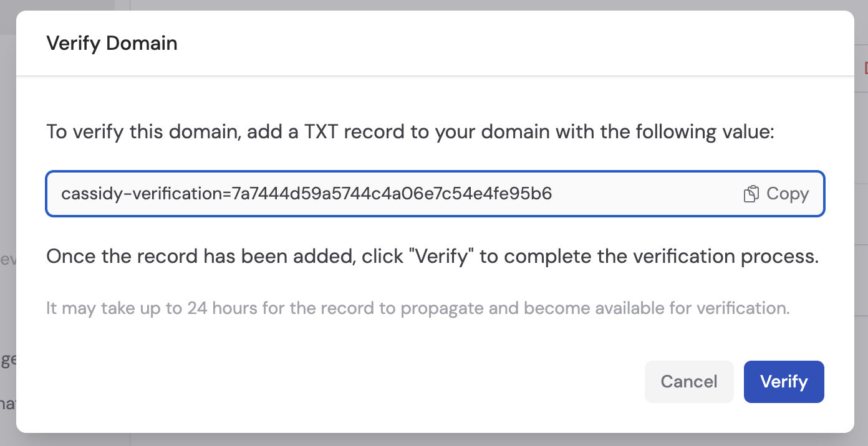Click the blue-bordered record container
This screenshot has height=446, width=868.
435,194
